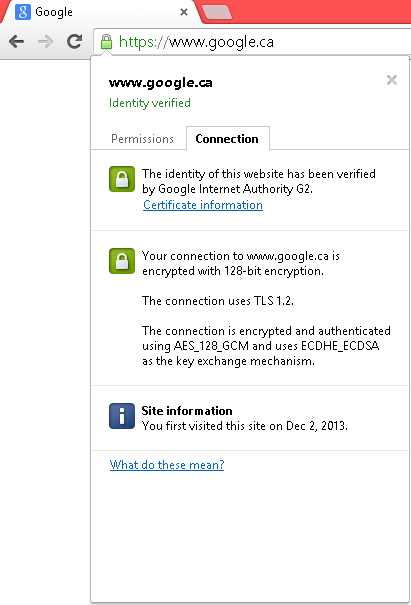411x605 pixels.
Task: Click 'You first visited this site' text
Action: pos(205,426)
